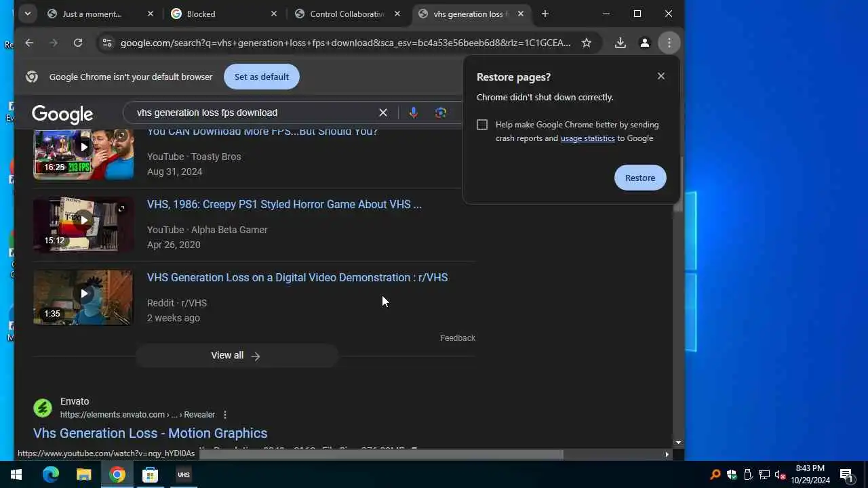Go back to previous page
This screenshot has height=488, width=868.
[29, 43]
